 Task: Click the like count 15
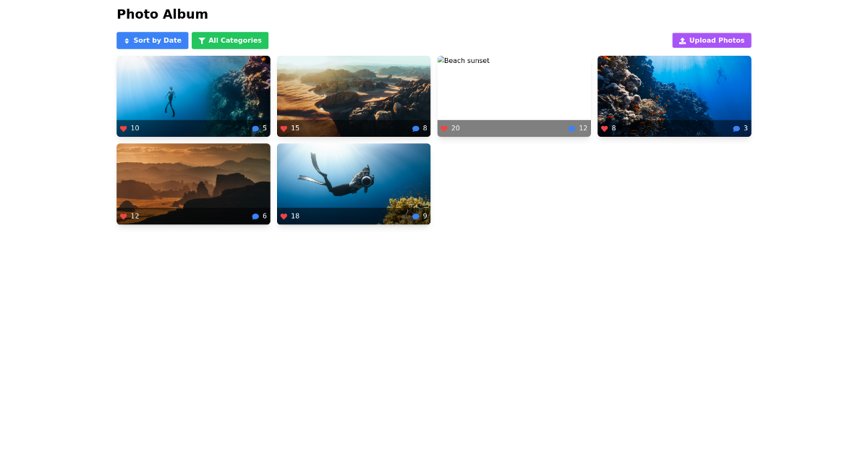pyautogui.click(x=295, y=128)
